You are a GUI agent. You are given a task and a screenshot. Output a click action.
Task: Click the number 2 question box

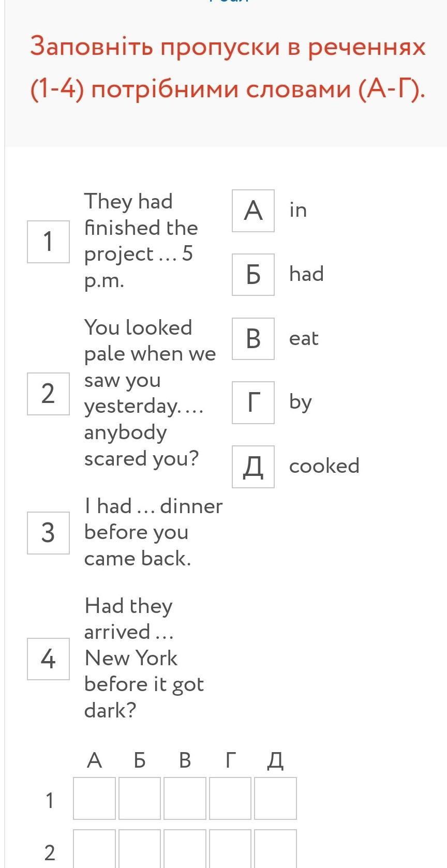click(48, 394)
